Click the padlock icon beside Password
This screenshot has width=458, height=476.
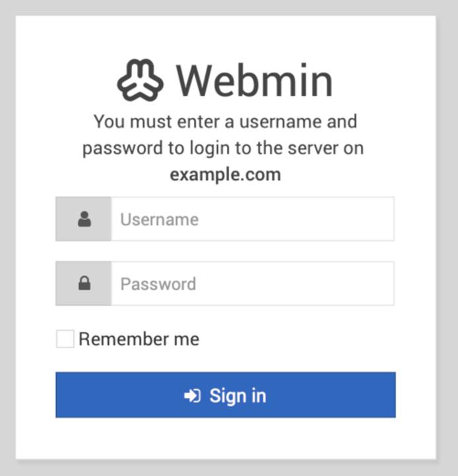[84, 283]
